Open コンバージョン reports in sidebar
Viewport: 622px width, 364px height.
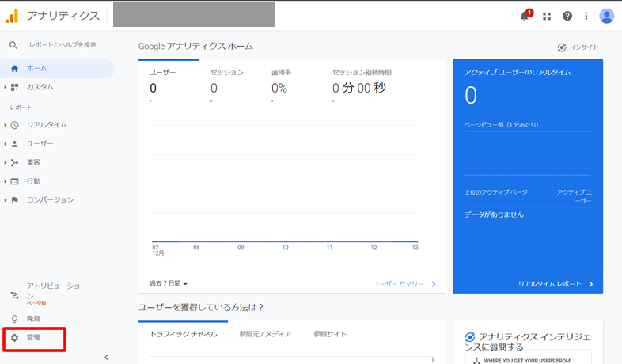tap(50, 200)
